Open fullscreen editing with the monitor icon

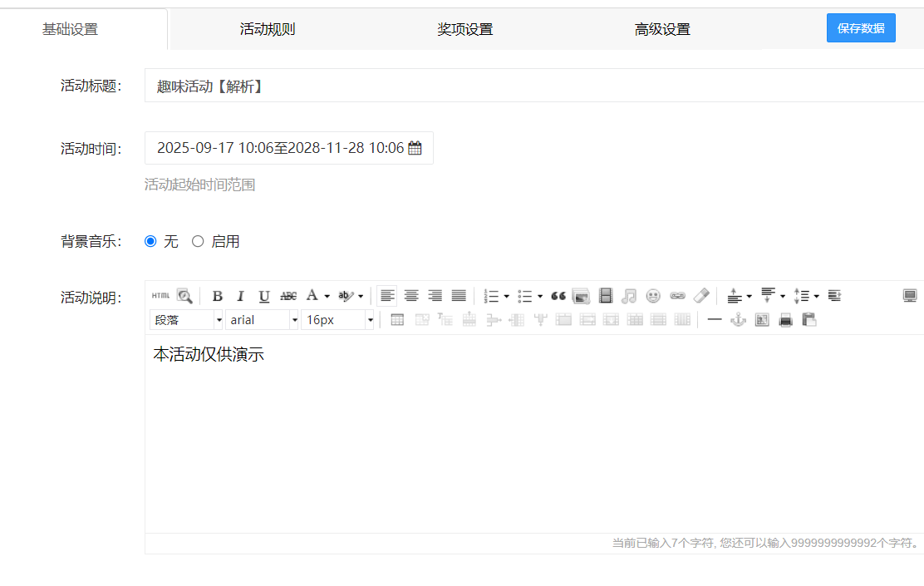[910, 294]
